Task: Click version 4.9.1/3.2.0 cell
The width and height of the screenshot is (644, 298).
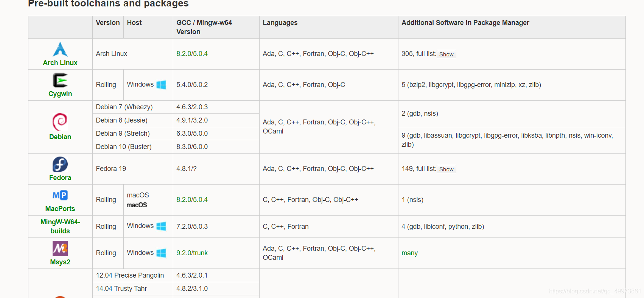Action: 216,120
